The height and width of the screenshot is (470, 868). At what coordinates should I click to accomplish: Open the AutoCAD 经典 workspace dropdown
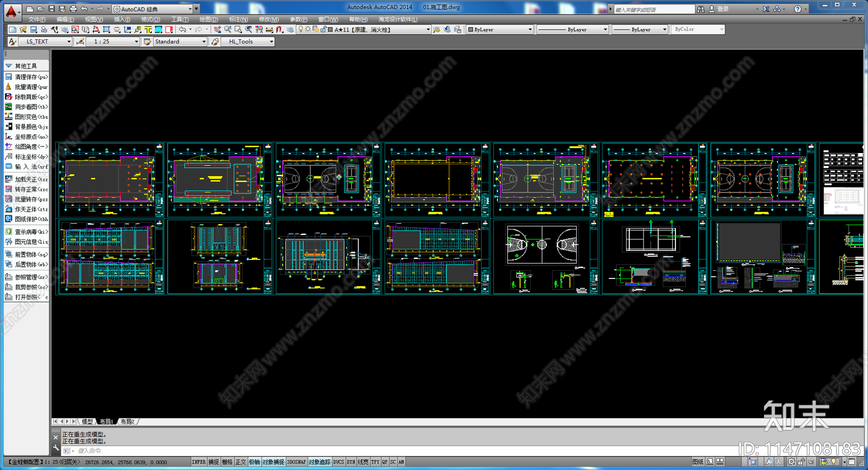(x=153, y=9)
